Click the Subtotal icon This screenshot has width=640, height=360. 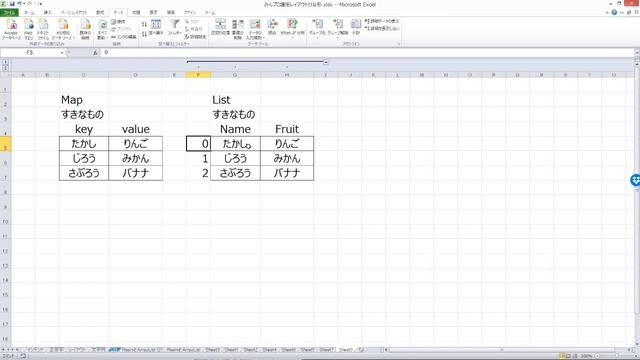(x=356, y=28)
